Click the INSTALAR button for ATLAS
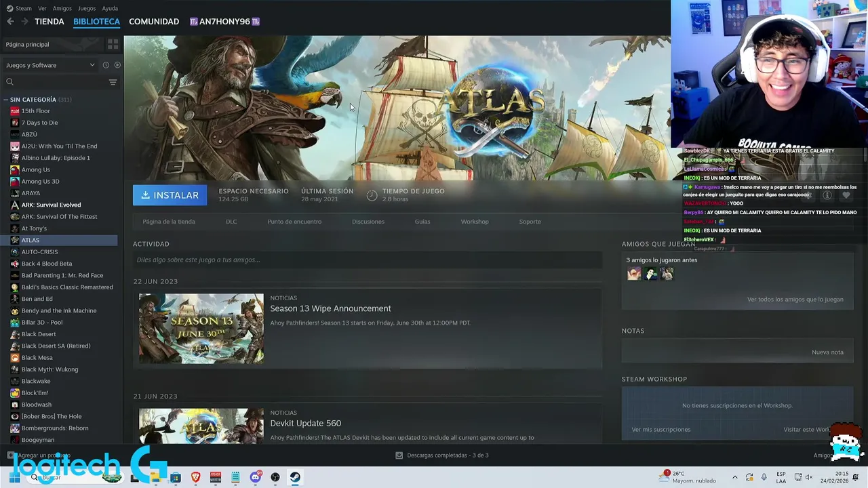Screen dimensions: 868x488 coord(170,195)
